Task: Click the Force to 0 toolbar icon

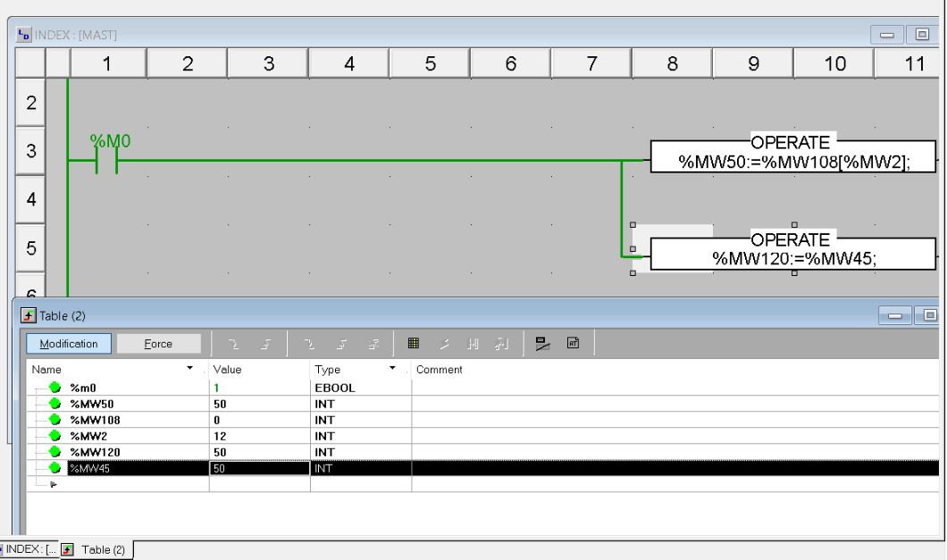Action: (308, 344)
